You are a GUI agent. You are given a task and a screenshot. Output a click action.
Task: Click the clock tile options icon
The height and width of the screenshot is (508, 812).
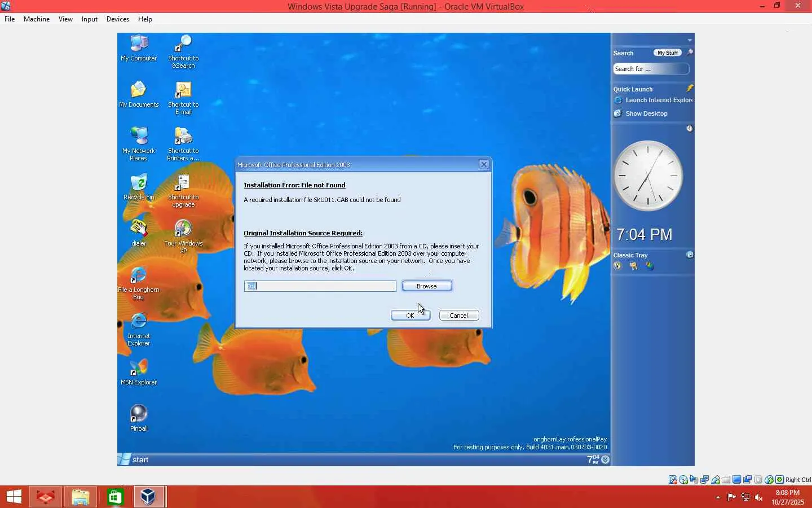(x=689, y=129)
